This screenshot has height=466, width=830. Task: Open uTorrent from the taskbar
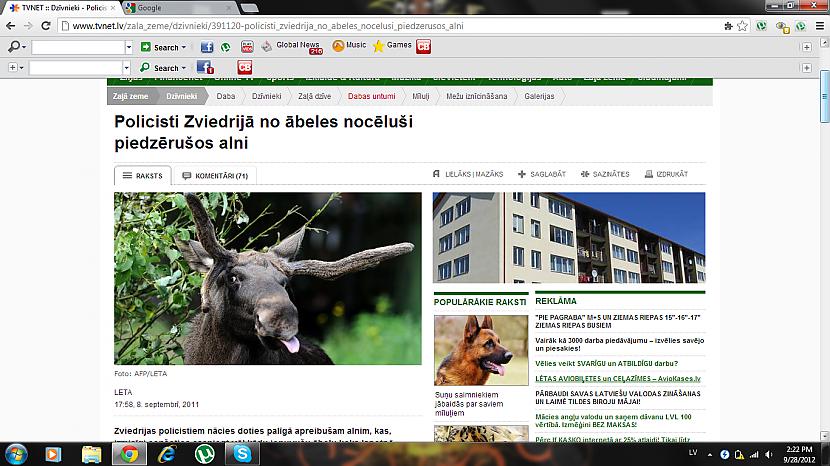[205, 454]
